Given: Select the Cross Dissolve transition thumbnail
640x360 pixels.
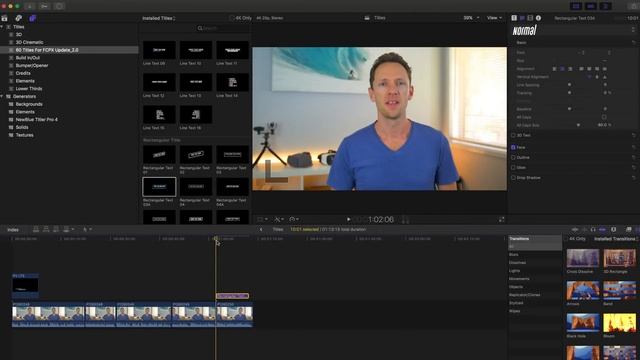Looking at the screenshot, I should [583, 258].
